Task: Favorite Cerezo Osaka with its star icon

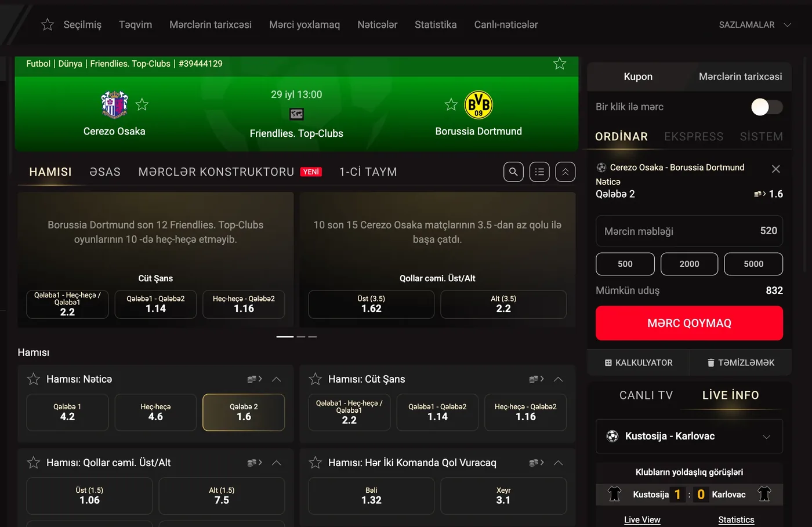Action: (x=142, y=104)
